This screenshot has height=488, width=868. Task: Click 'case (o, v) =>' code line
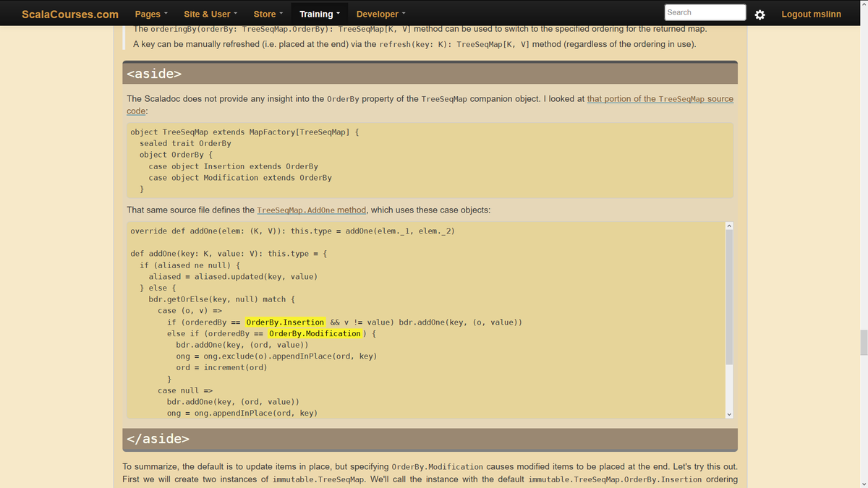190,310
